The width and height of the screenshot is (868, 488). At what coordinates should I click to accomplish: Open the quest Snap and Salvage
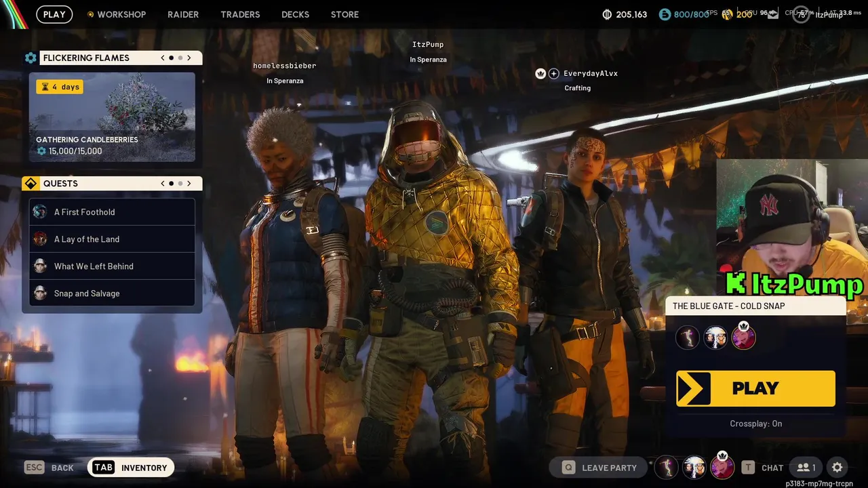[x=112, y=293]
